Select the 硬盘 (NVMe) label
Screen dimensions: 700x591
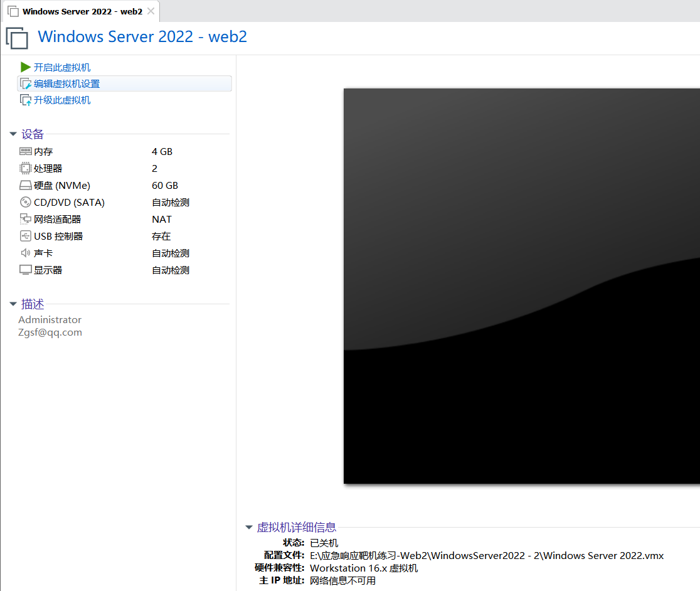click(x=62, y=186)
